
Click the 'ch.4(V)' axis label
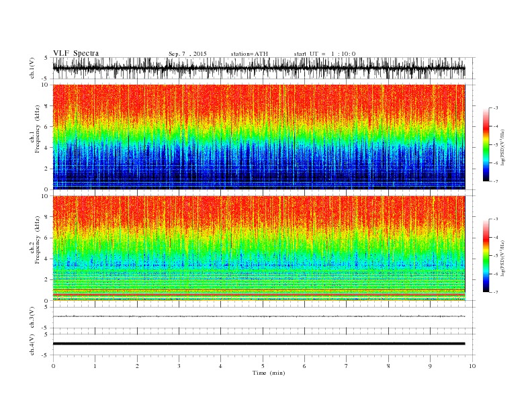(x=32, y=345)
